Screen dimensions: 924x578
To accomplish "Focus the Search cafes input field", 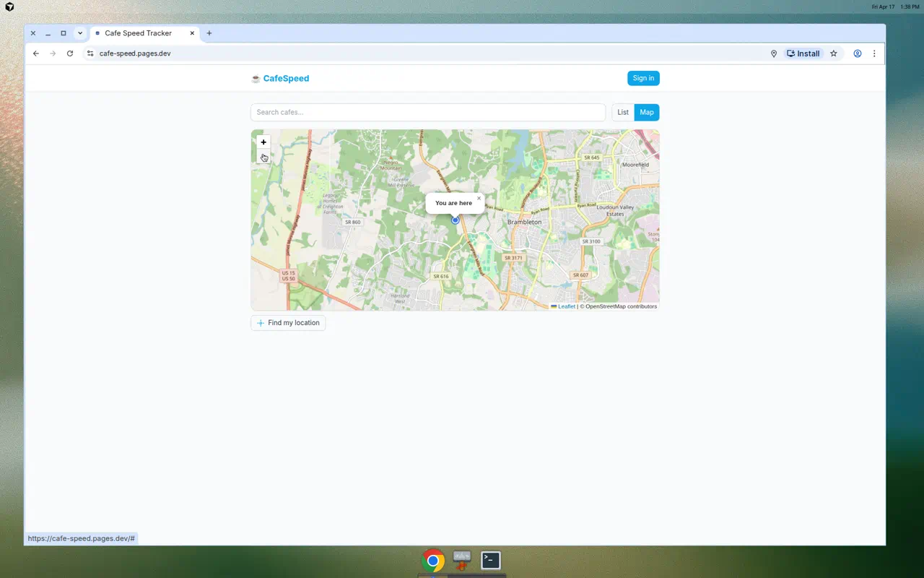I will 428,112.
